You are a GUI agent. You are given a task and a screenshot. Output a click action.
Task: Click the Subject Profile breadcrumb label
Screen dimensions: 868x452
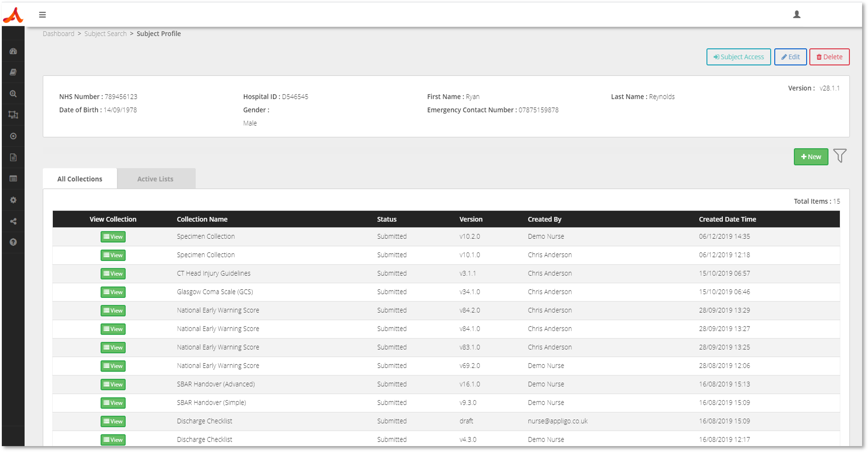[x=159, y=34]
